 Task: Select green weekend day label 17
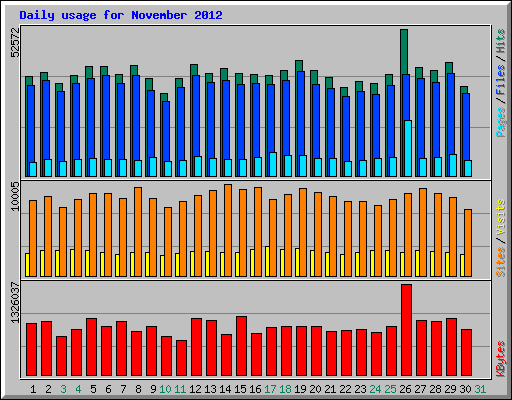[x=270, y=389]
